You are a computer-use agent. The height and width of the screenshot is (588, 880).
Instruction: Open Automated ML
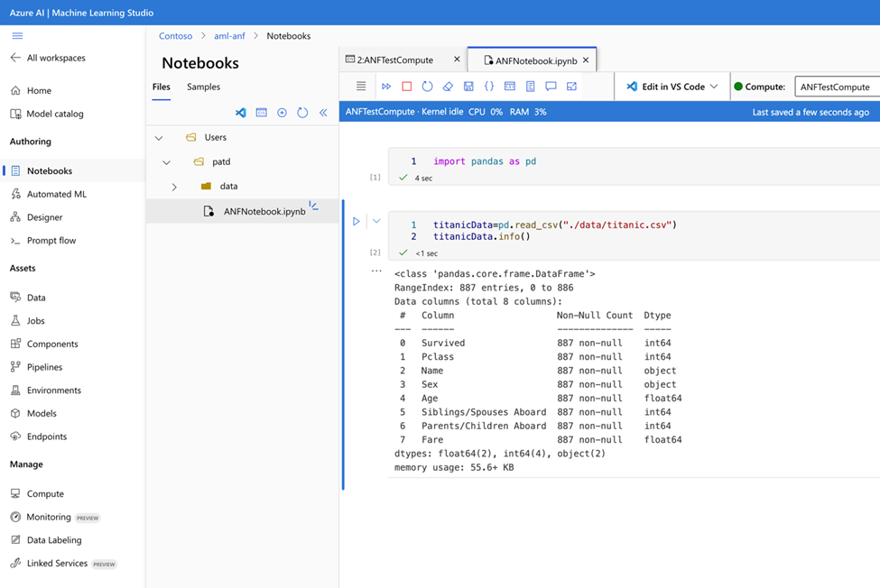49,194
